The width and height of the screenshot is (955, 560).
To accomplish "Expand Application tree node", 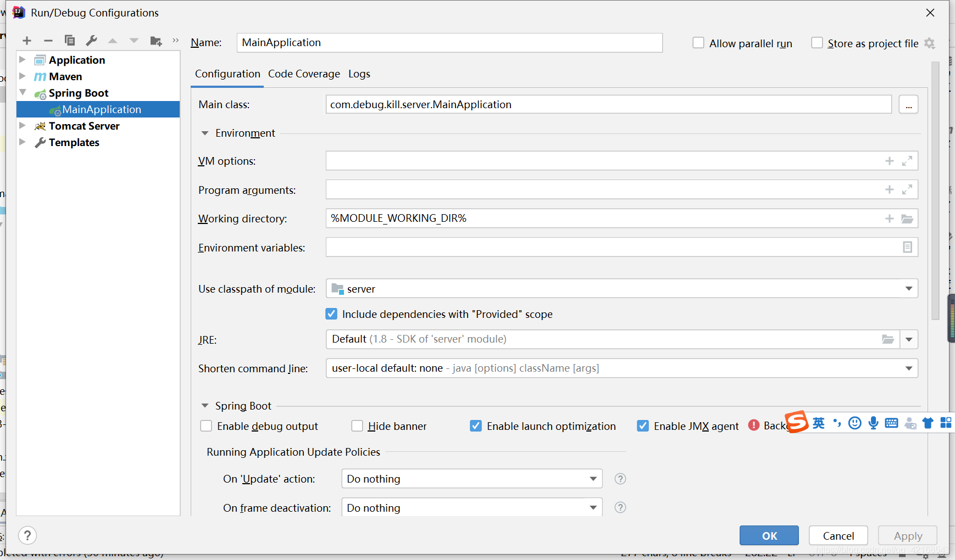I will click(x=23, y=59).
